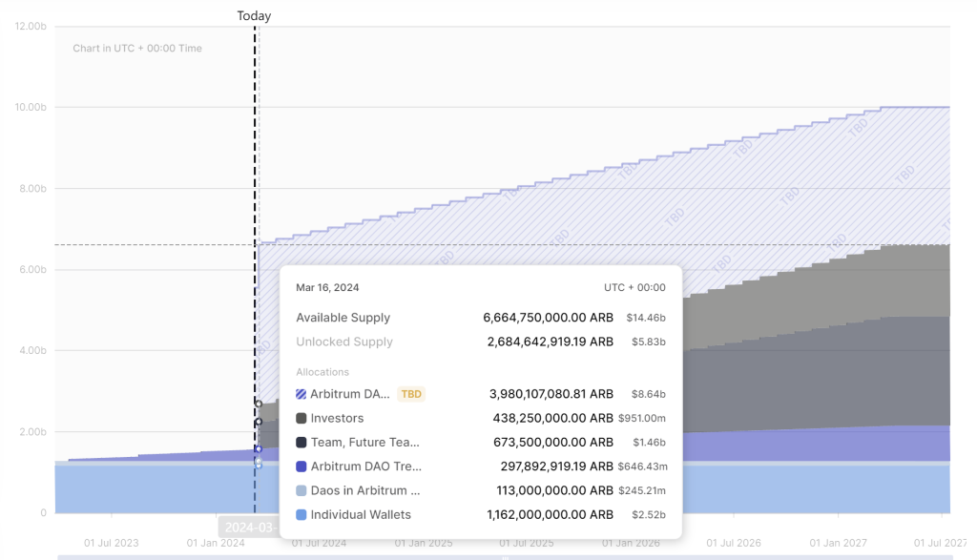
Task: Click the Individual Wallets blue swatch
Action: tap(301, 515)
